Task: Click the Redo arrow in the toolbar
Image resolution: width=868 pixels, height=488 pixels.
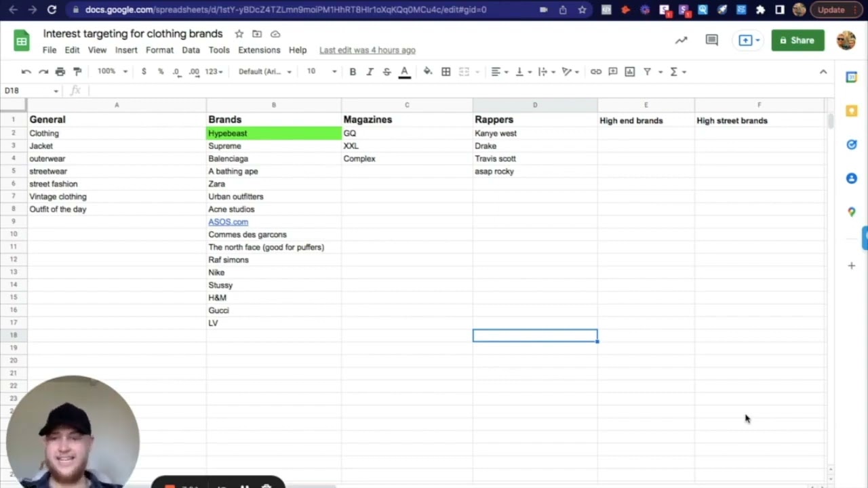Action: tap(43, 72)
